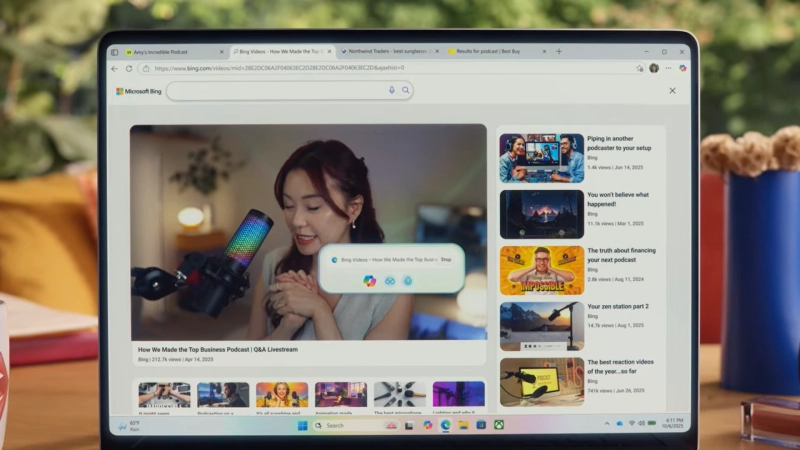Open the Copilot icon in browser toolbar
The image size is (800, 450).
pyautogui.click(x=683, y=68)
